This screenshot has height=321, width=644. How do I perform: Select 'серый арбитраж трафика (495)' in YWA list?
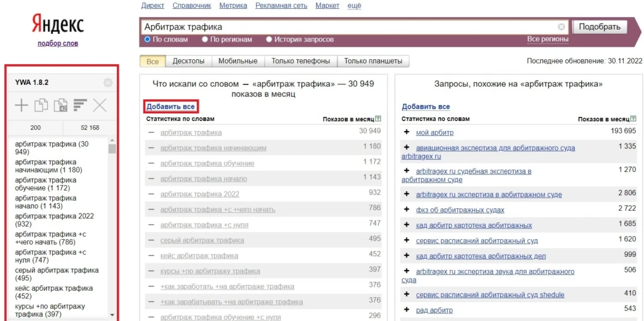57,274
